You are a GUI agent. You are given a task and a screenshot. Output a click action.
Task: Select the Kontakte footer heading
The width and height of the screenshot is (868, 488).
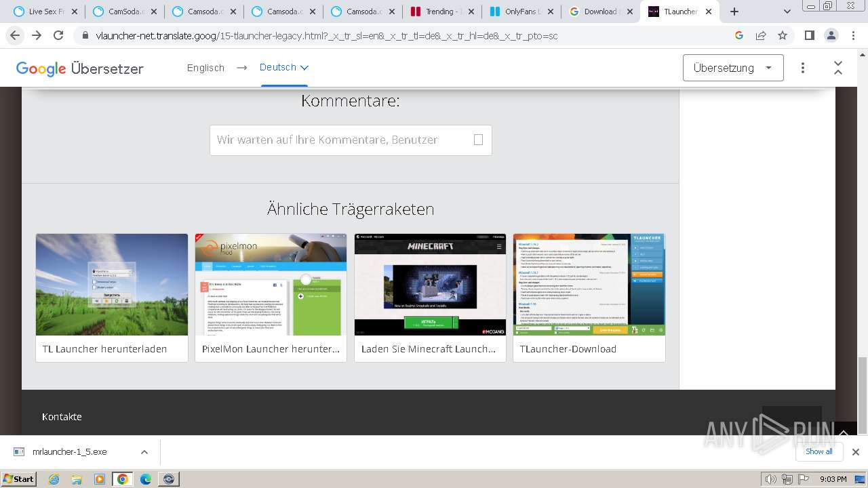tap(62, 417)
